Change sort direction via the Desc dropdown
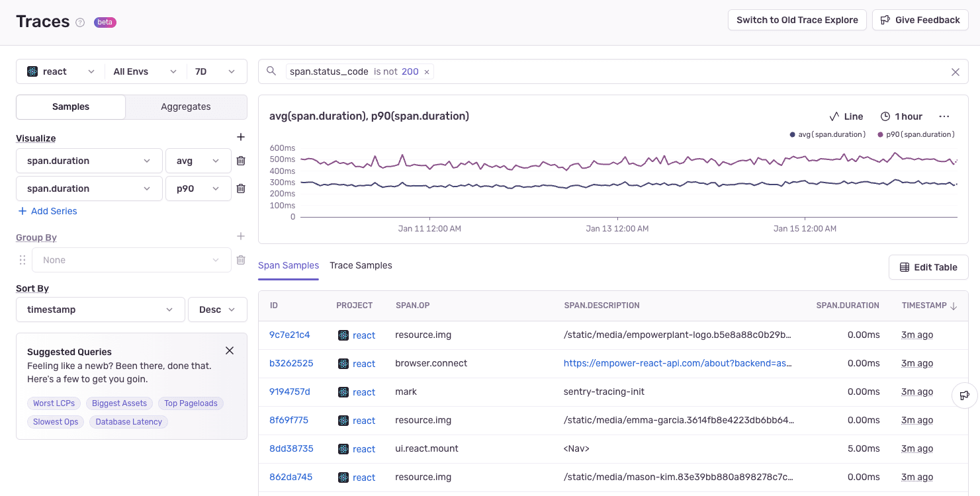 click(x=217, y=309)
